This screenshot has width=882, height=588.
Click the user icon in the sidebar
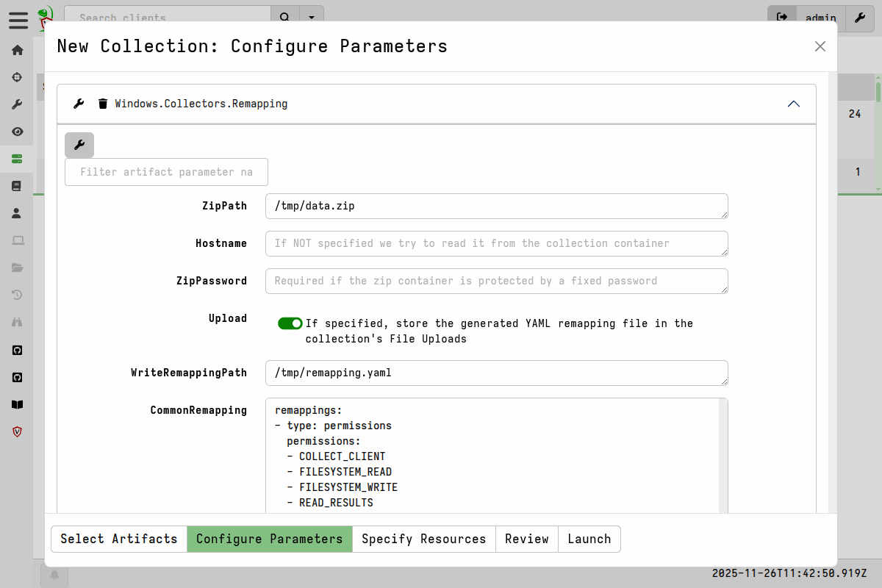[17, 213]
